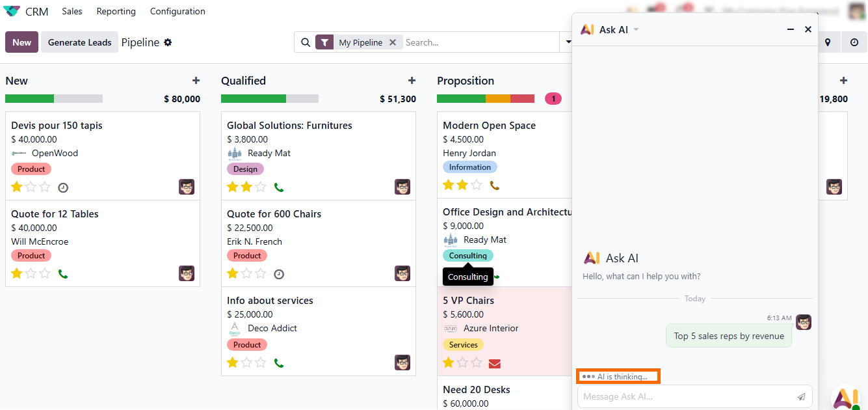Open the Pipeline settings gear icon
Screen dimensions: 868x410
point(168,42)
